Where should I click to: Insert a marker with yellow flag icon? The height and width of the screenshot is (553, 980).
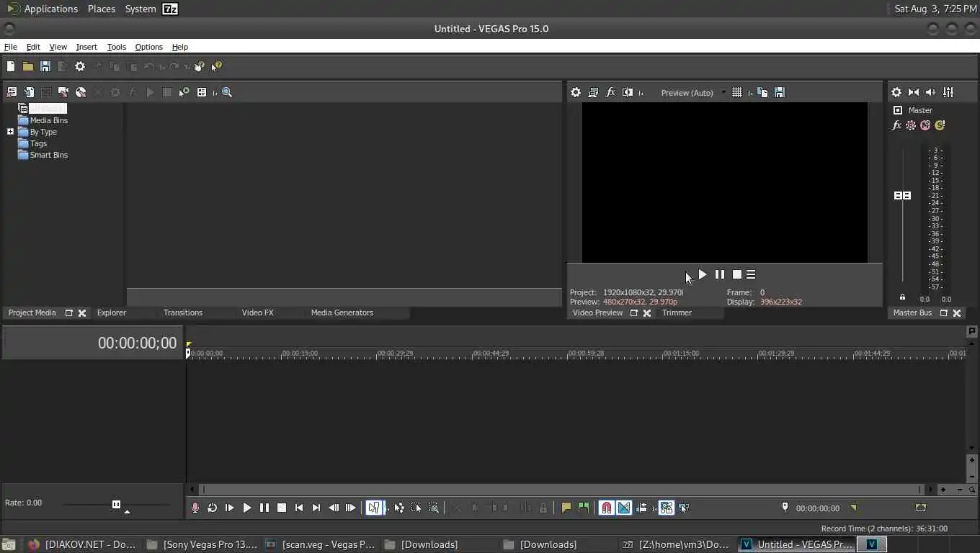click(566, 508)
